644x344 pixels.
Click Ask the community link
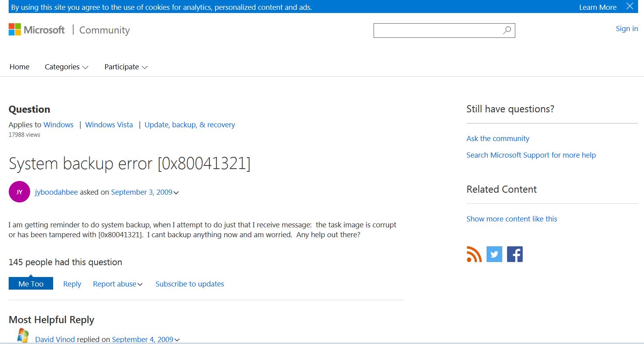pos(498,139)
